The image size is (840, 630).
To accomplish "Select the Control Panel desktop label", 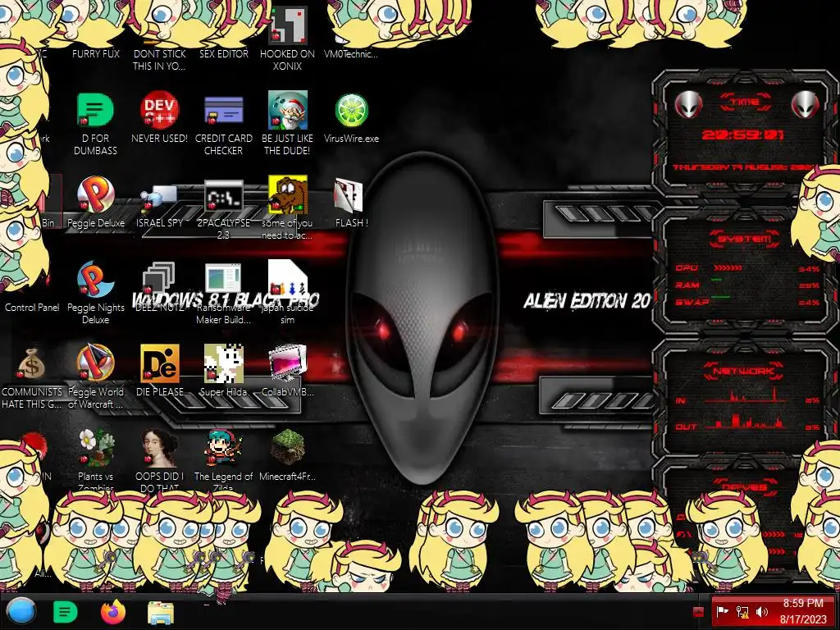I will [32, 308].
